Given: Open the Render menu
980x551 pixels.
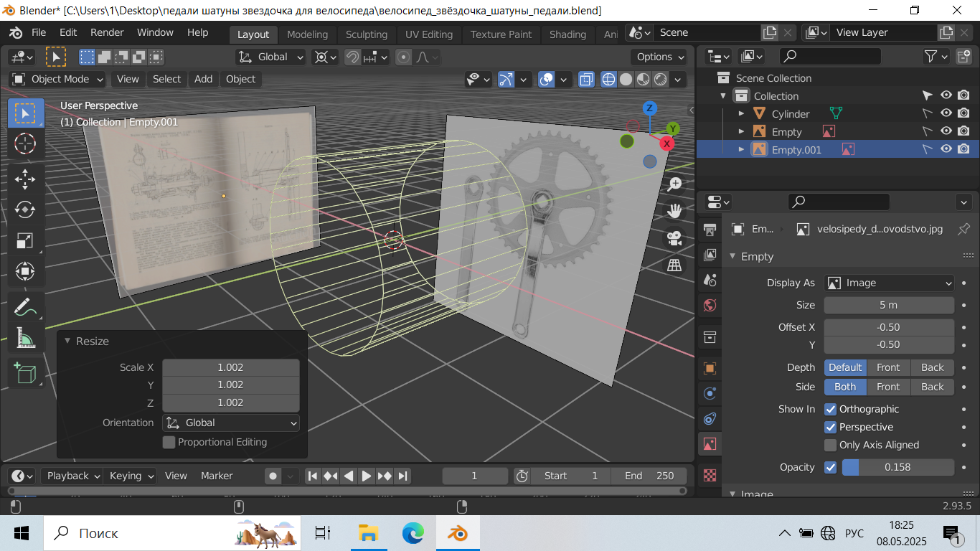Looking at the screenshot, I should [107, 32].
